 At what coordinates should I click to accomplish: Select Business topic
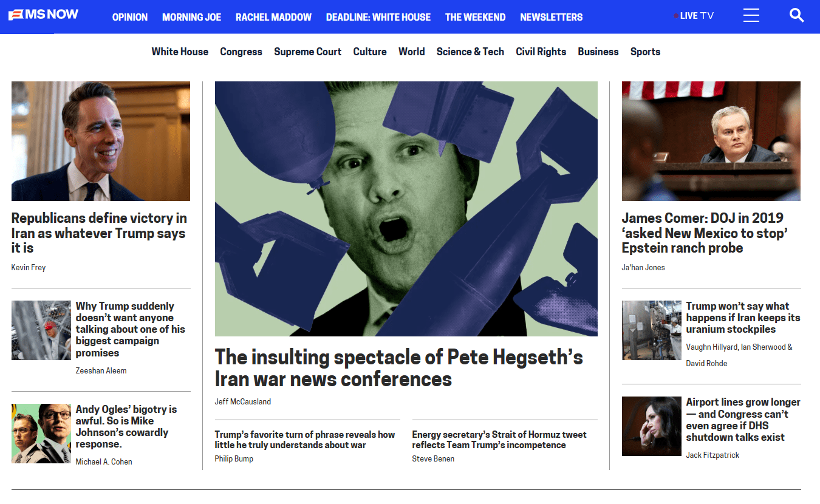(598, 52)
